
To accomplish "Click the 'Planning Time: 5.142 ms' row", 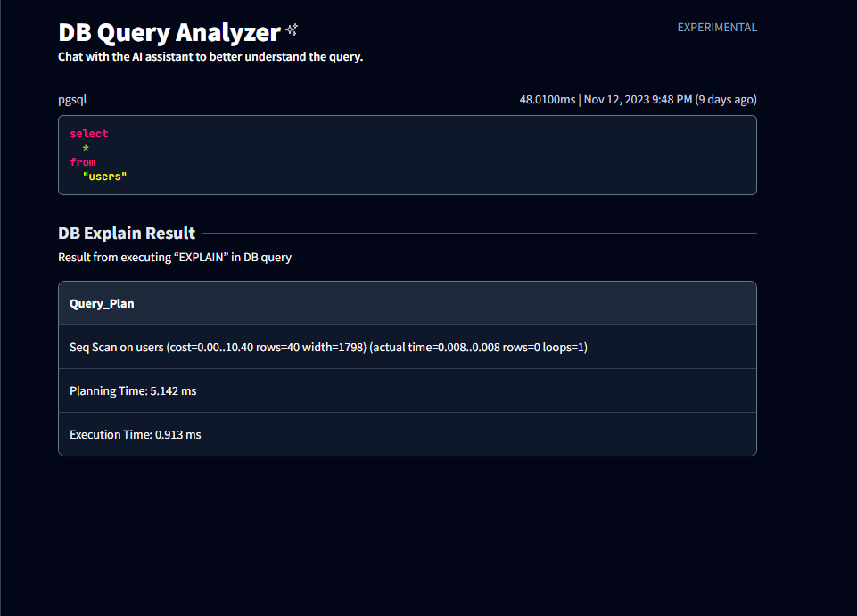I will tap(408, 390).
